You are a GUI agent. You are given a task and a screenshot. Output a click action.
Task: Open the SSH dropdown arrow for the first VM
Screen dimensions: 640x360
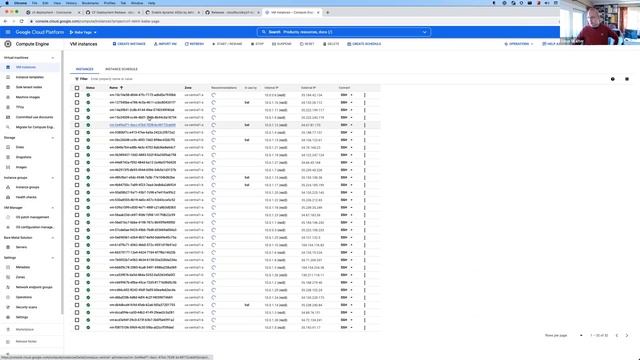point(351,95)
